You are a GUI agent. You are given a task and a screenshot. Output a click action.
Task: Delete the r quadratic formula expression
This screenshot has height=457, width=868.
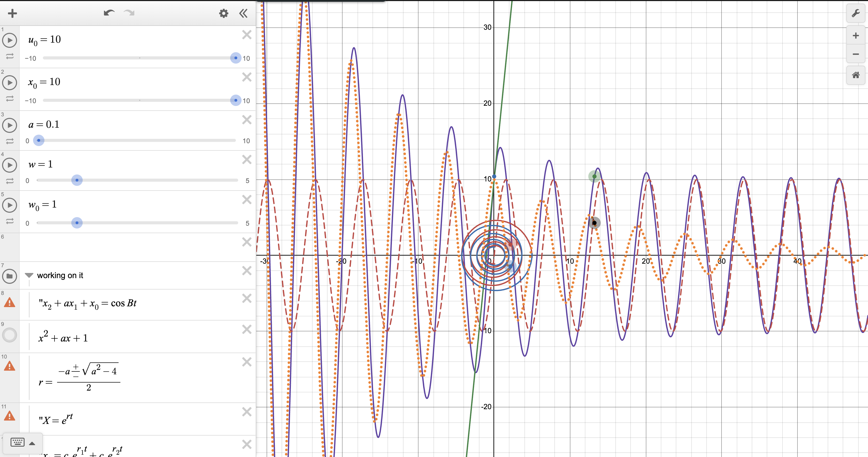(x=247, y=362)
